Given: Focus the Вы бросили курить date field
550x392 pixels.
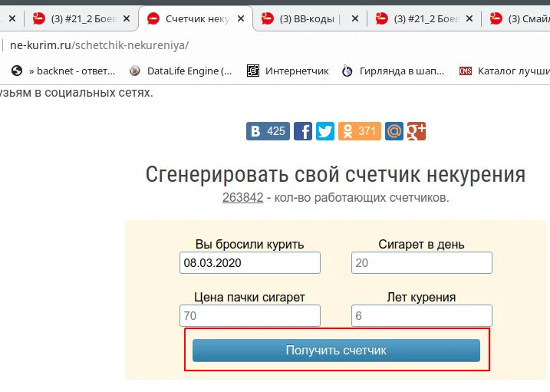Looking at the screenshot, I should 250,262.
